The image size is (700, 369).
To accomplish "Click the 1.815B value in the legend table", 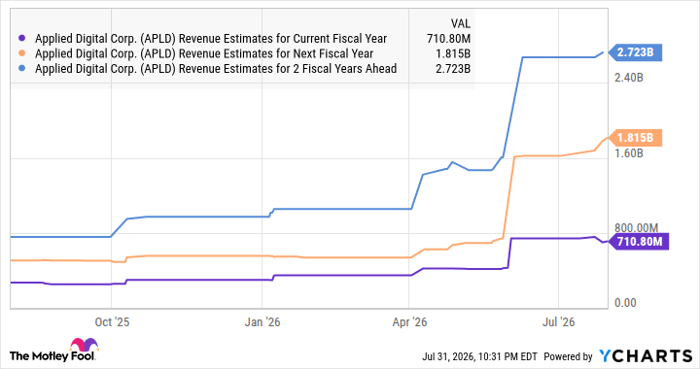I will click(x=453, y=54).
